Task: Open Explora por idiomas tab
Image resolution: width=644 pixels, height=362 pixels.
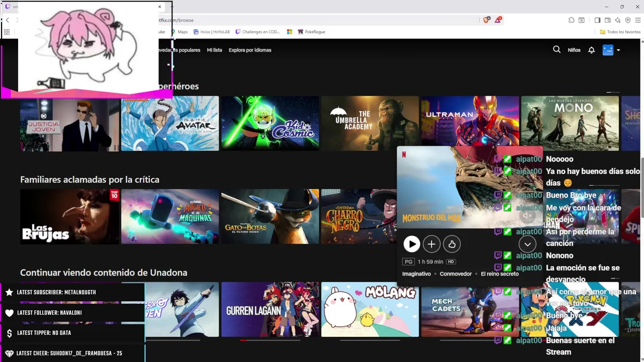Action: [250, 50]
